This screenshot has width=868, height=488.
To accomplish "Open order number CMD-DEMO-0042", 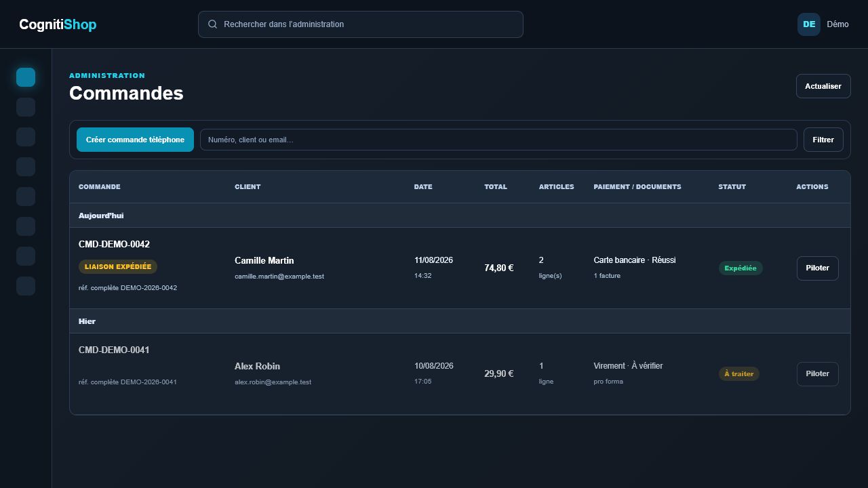I will (114, 244).
